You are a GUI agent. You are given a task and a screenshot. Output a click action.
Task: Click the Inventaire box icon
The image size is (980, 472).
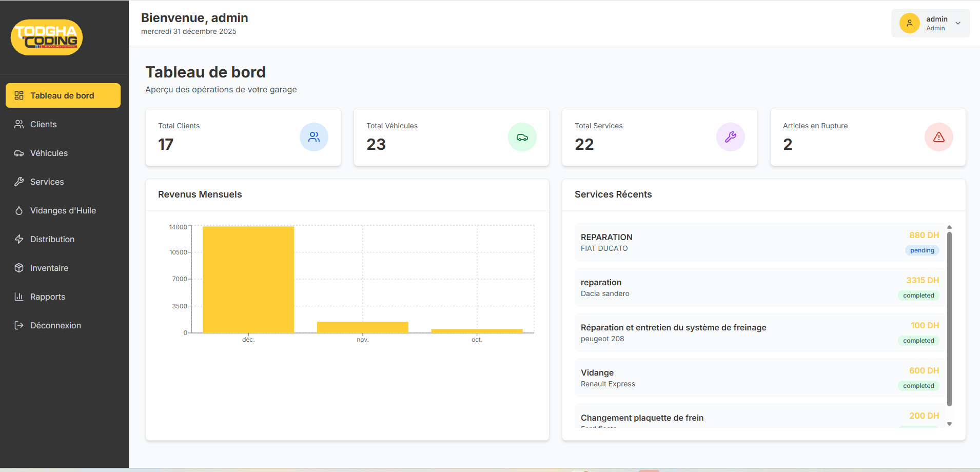(x=19, y=268)
